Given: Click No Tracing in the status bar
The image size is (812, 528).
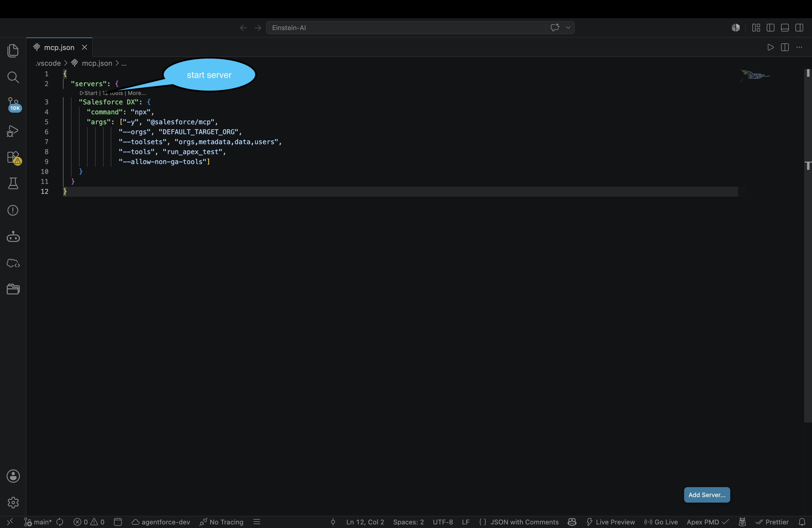Looking at the screenshot, I should pyautogui.click(x=222, y=522).
